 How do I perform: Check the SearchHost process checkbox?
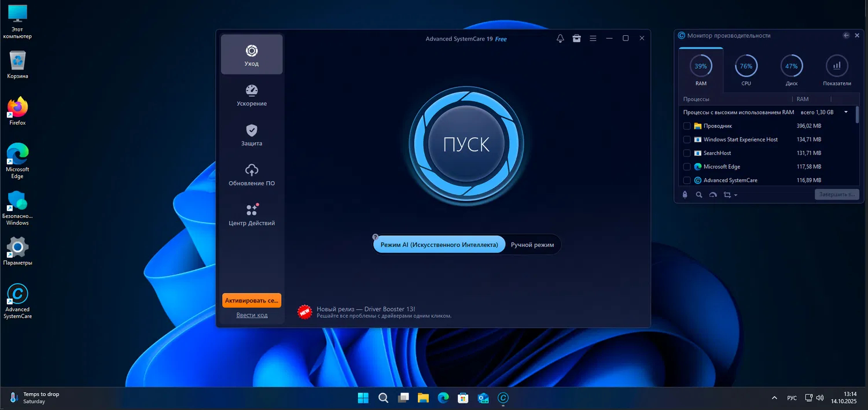687,153
